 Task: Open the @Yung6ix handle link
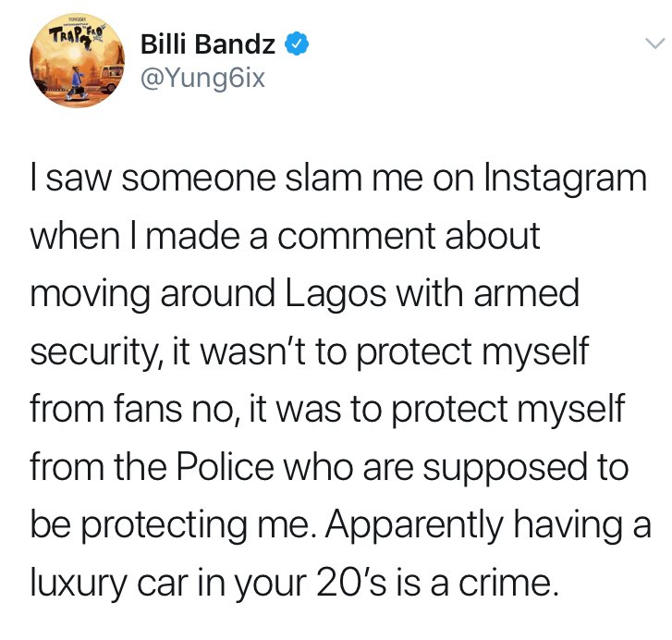click(202, 79)
